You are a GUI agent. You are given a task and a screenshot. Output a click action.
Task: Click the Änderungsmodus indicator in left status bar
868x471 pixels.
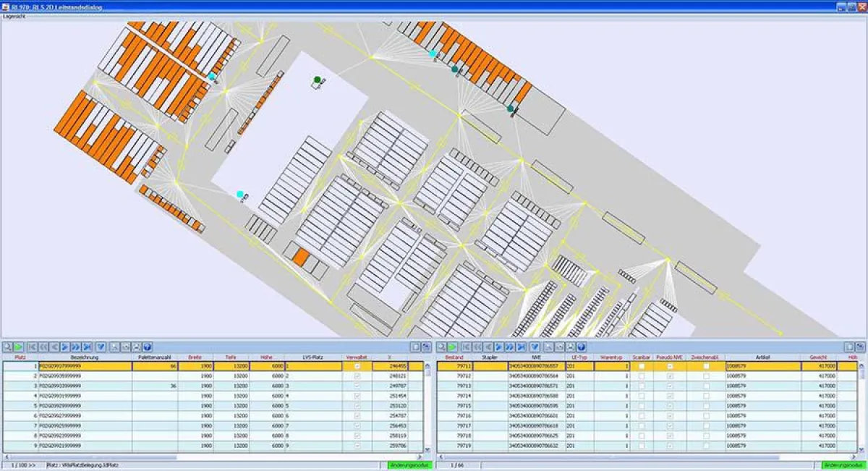coord(402,465)
